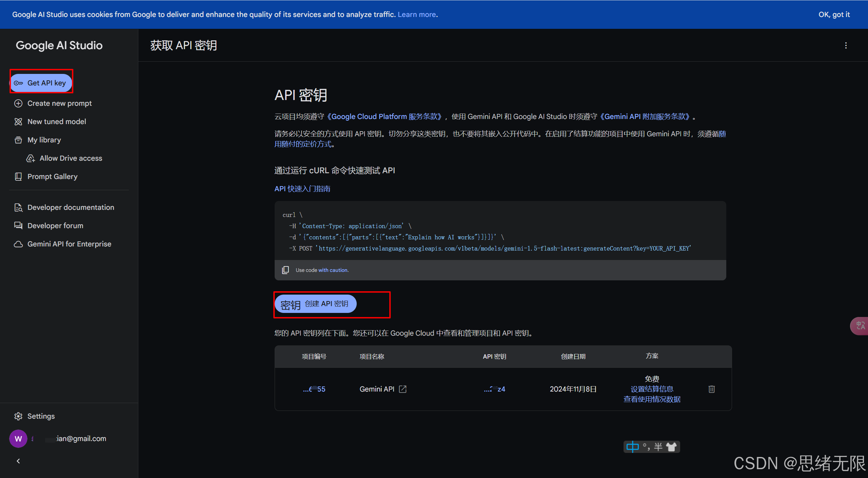Collapse the sidebar with the chevron
Viewport: 868px width, 478px height.
(x=18, y=461)
